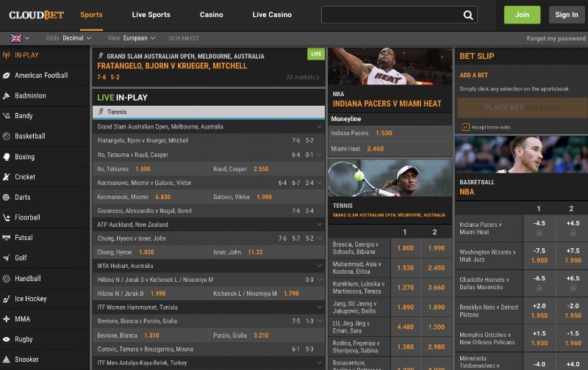Select the Tennis category bar
588x370 pixels.
coord(209,112)
